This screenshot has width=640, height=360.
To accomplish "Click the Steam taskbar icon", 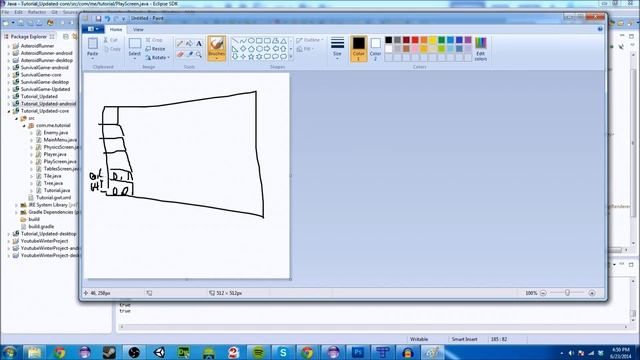I will (109, 352).
